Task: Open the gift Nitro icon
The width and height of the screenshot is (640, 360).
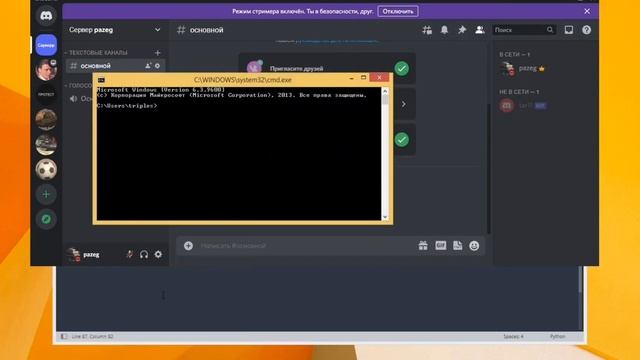Action: pos(423,245)
